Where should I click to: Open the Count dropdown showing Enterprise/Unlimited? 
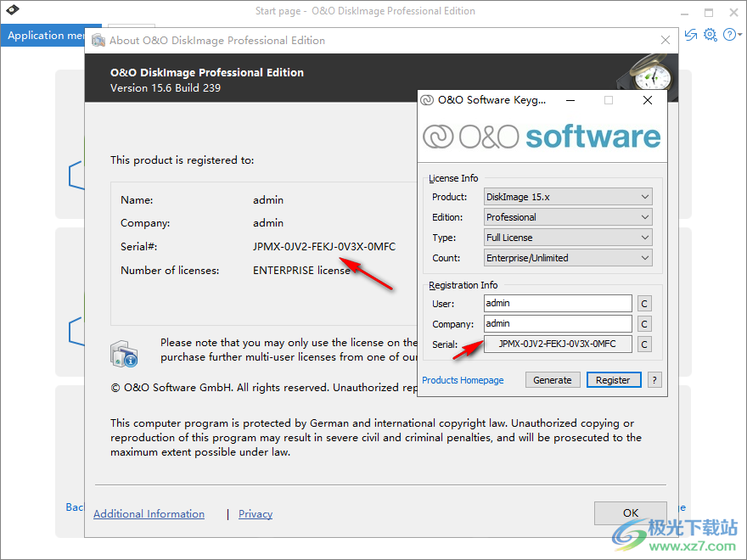click(x=646, y=257)
